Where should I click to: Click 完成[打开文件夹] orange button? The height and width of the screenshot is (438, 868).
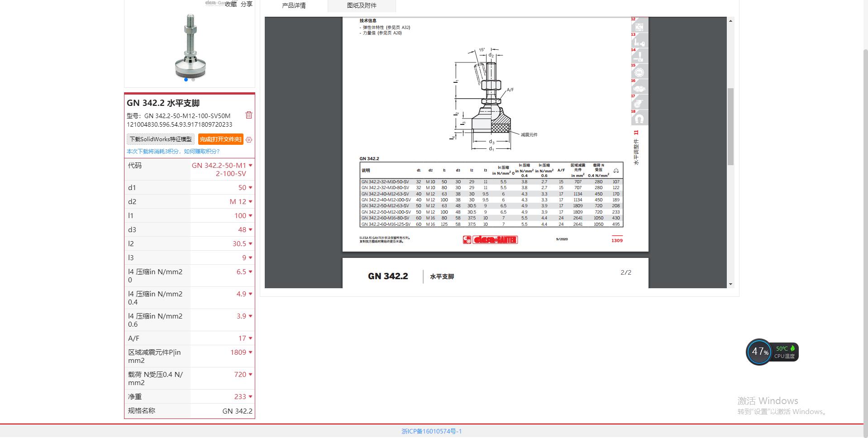coord(220,139)
